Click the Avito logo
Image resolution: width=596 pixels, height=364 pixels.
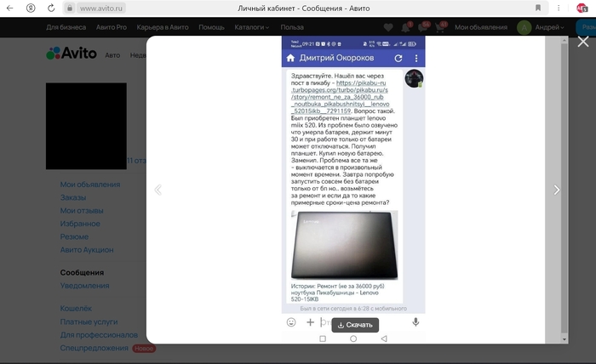(72, 53)
